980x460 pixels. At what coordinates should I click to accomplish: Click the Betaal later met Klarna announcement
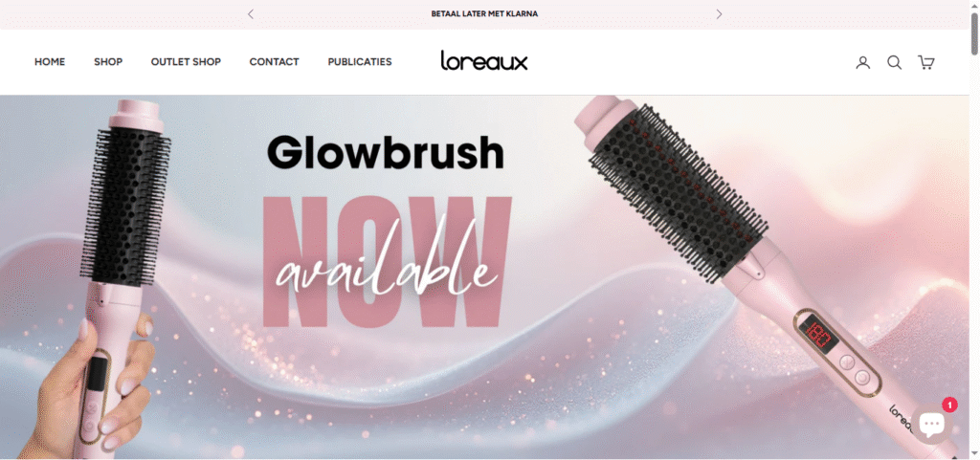coord(484,13)
